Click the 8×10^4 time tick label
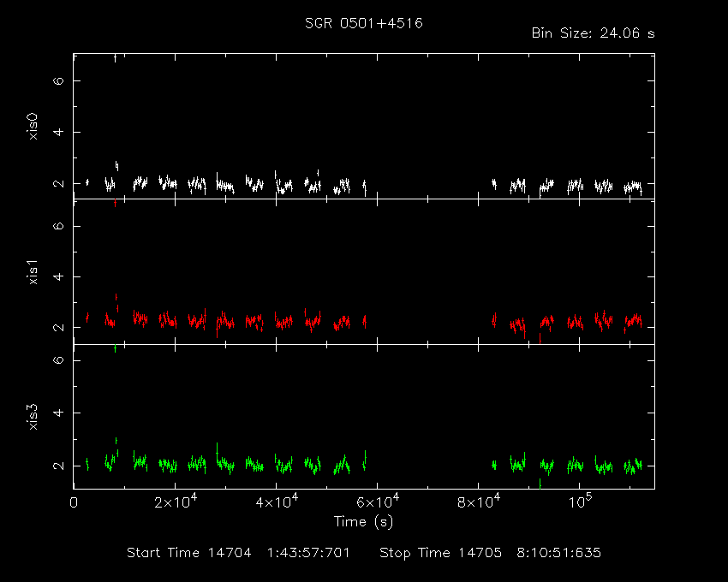This screenshot has width=728, height=582. [x=479, y=502]
